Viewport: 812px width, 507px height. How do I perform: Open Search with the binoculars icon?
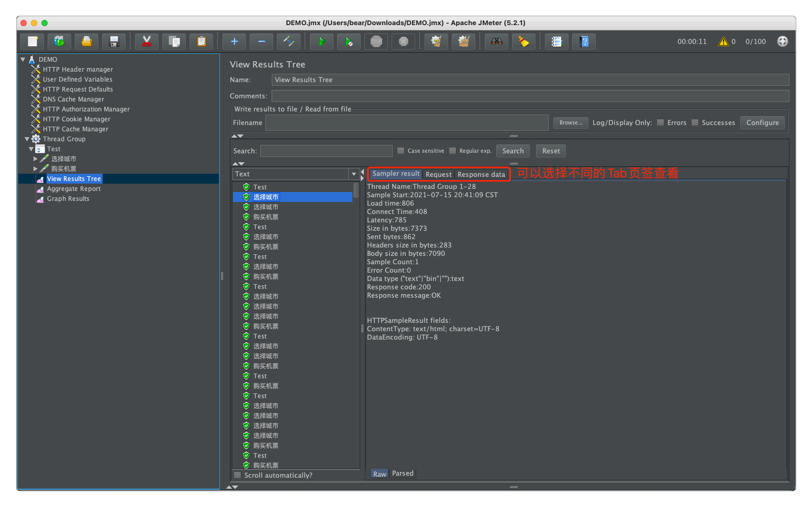496,41
